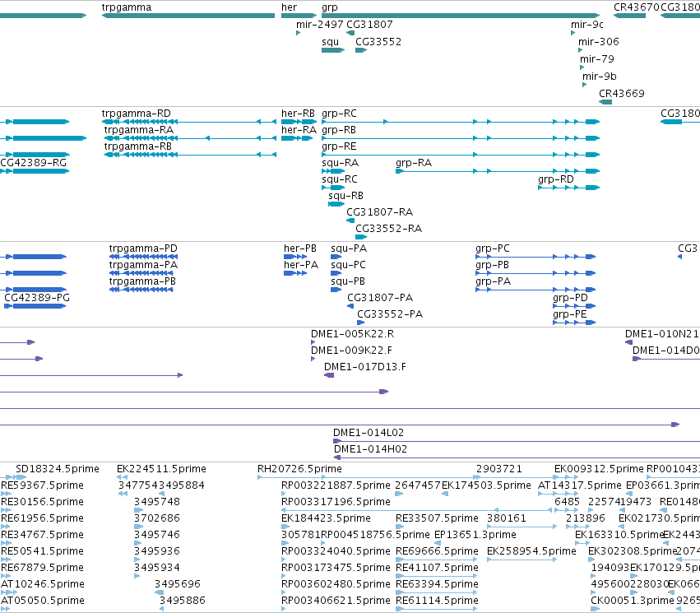The image size is (700, 613).
Task: Select the mir-306 label
Action: coord(598,41)
